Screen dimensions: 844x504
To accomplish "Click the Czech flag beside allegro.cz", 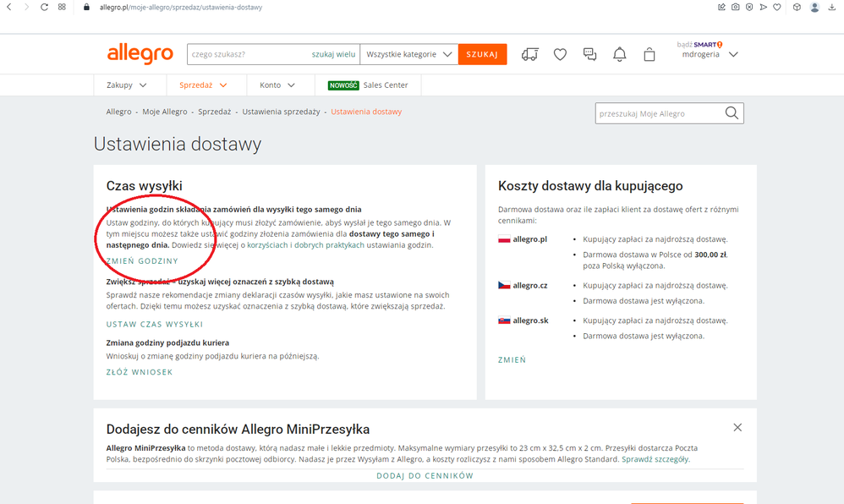I will (504, 285).
